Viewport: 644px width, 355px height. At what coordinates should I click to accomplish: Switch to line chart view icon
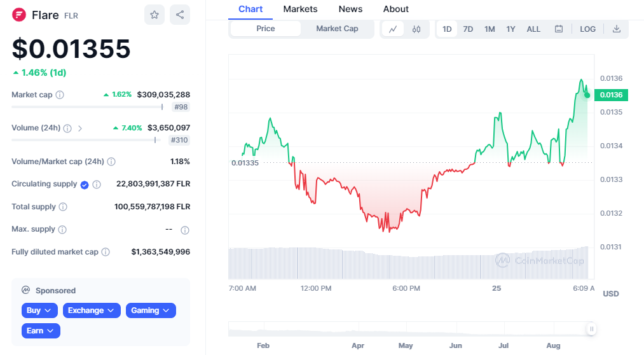pos(393,29)
